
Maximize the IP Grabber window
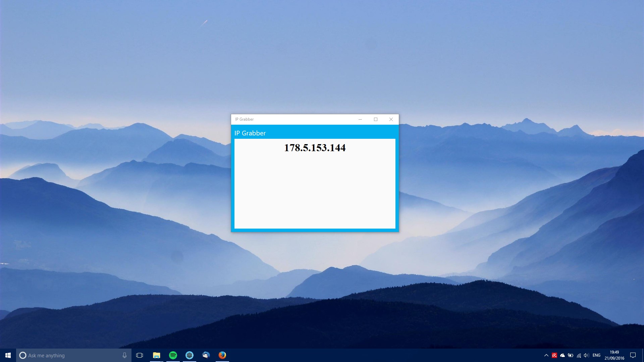coord(376,119)
